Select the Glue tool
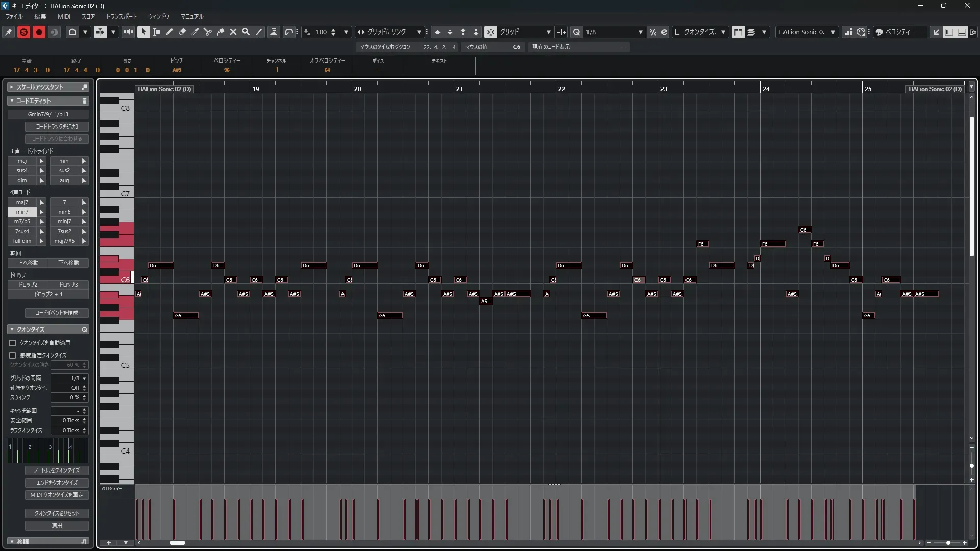Screen dimensions: 980x551 (x=220, y=32)
